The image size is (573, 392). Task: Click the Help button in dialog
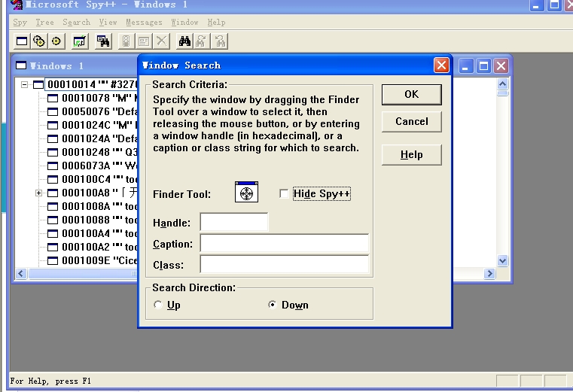point(411,155)
